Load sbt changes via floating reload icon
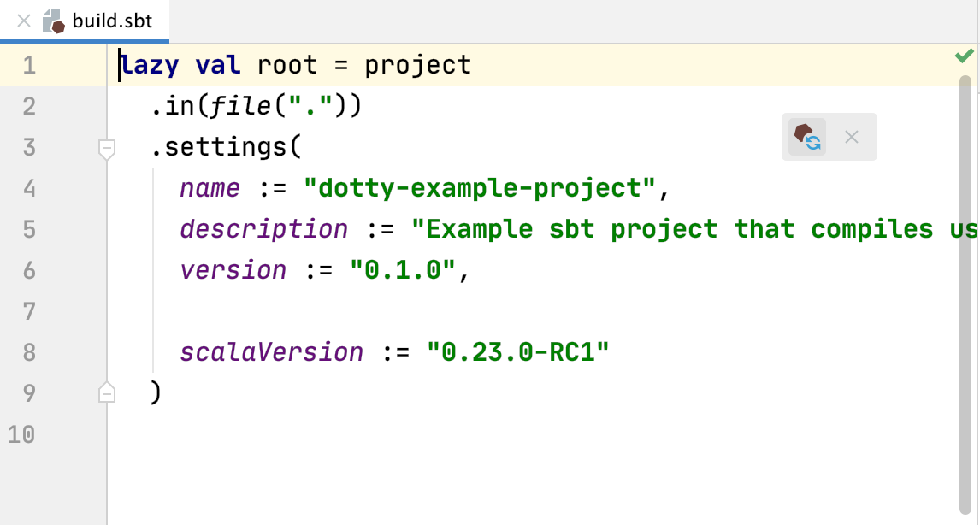The image size is (980, 525). [x=807, y=137]
